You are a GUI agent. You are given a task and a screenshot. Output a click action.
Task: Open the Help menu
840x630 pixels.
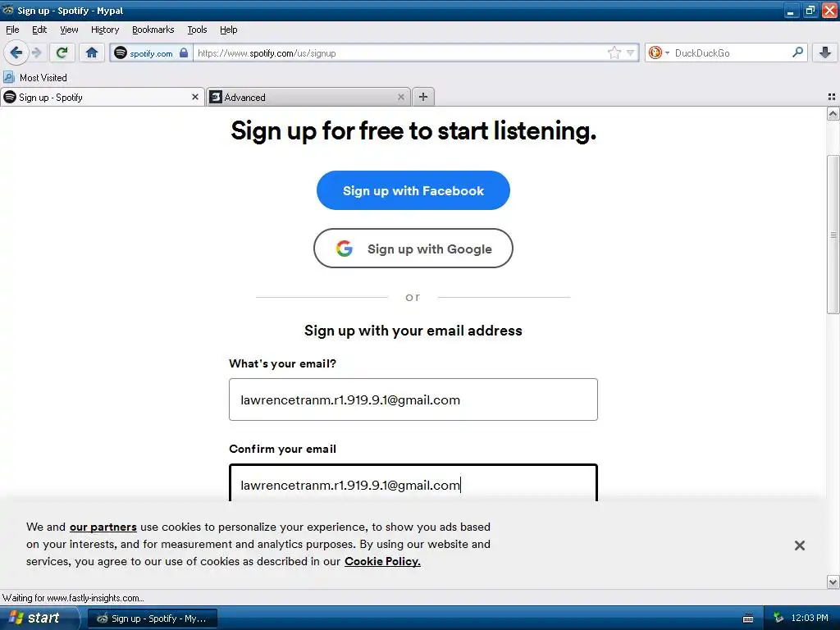tap(228, 30)
